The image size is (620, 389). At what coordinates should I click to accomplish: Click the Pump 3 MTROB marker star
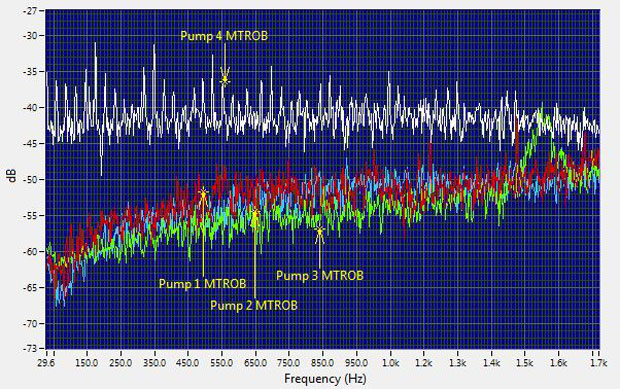tap(319, 230)
